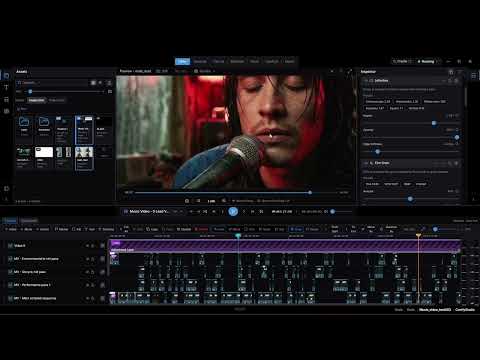Switch to the active Timeline tab

[x=11, y=221]
